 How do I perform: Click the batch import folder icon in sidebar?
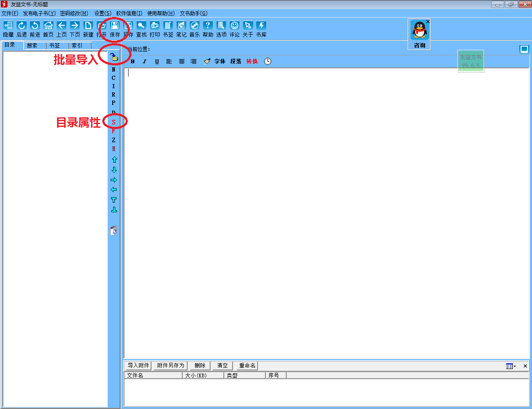114,57
